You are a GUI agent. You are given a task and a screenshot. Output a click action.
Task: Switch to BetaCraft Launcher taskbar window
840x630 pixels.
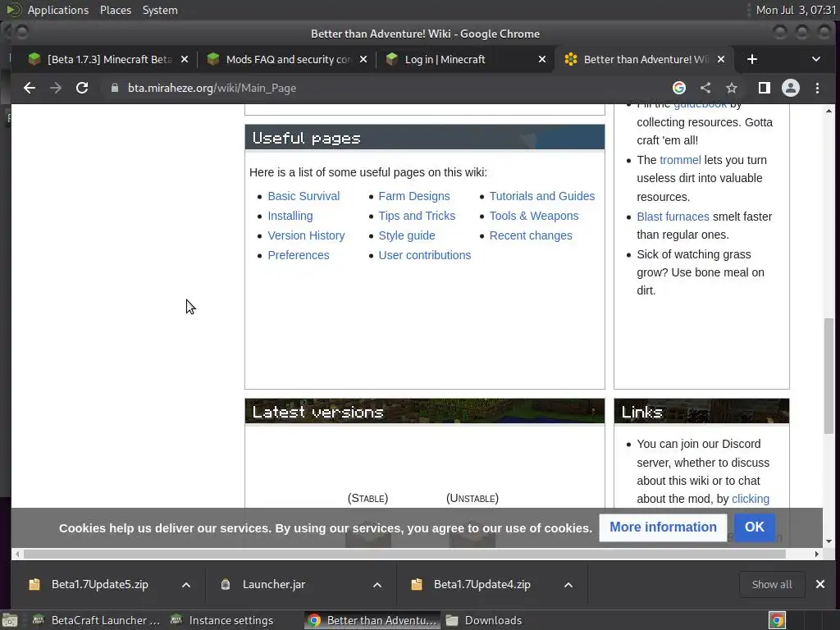pyautogui.click(x=97, y=620)
